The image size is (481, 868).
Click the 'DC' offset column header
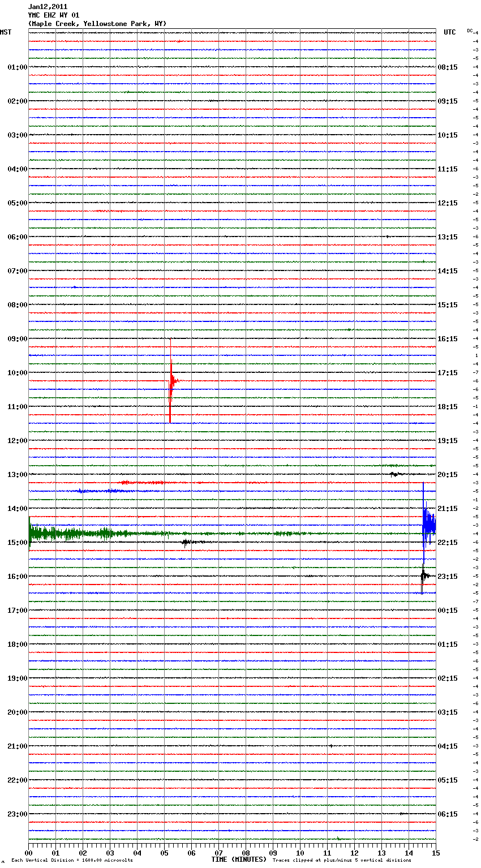(x=470, y=31)
